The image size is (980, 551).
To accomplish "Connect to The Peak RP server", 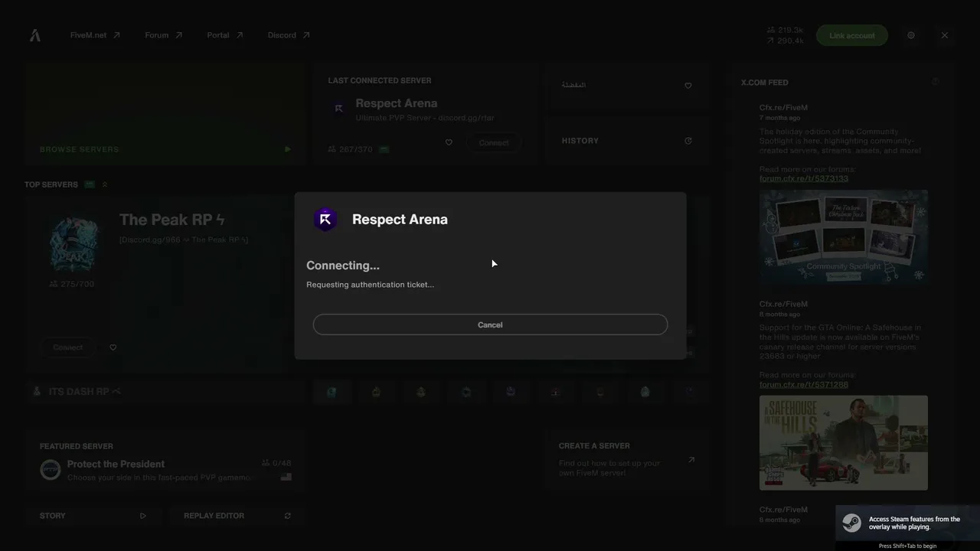I will pyautogui.click(x=67, y=347).
